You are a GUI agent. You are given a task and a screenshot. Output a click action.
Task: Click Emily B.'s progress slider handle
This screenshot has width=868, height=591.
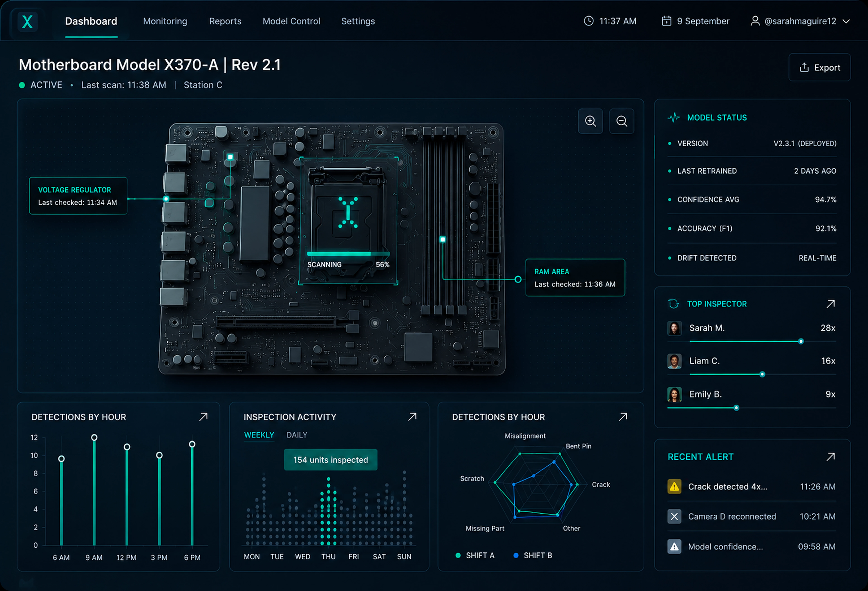(x=736, y=408)
